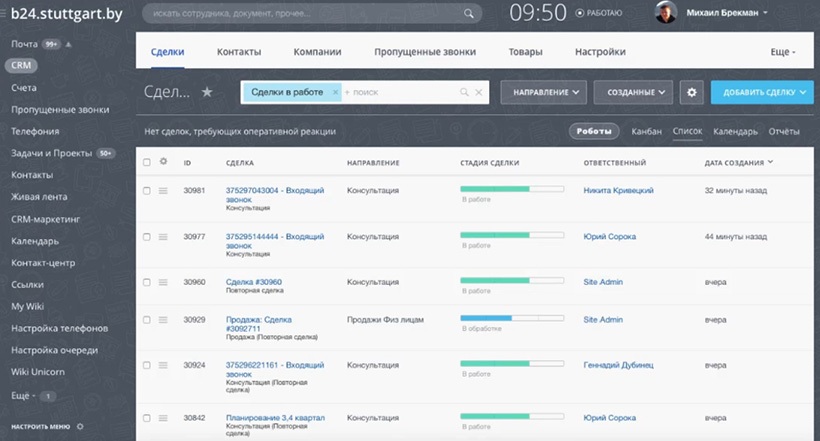Check the box for deal 30960
Screen dimensions: 820x441
[147, 283]
